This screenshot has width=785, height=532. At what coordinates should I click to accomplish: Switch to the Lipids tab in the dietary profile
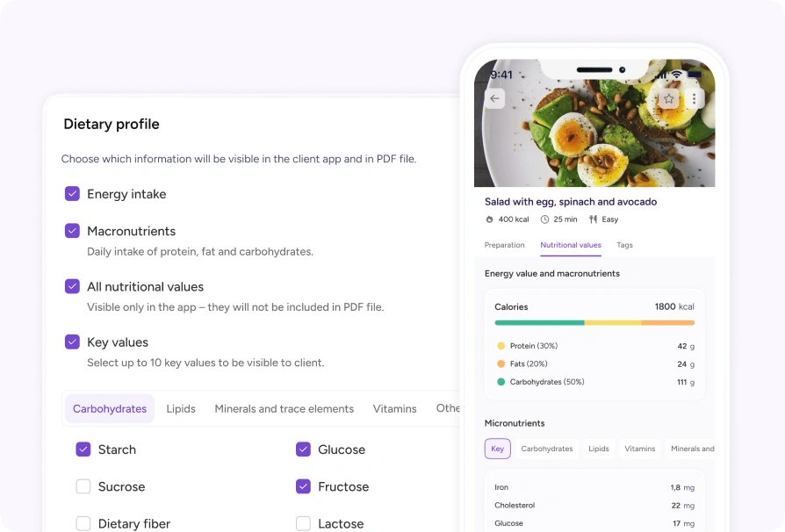tap(181, 409)
